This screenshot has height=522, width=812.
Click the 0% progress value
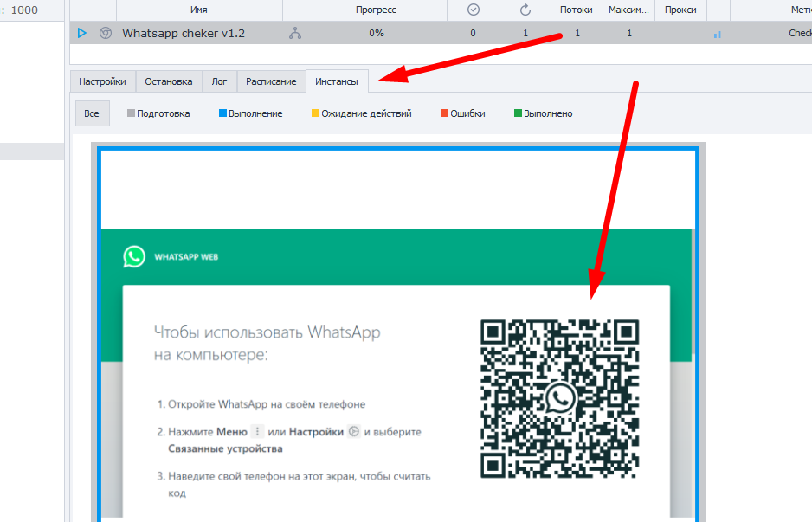pos(377,33)
